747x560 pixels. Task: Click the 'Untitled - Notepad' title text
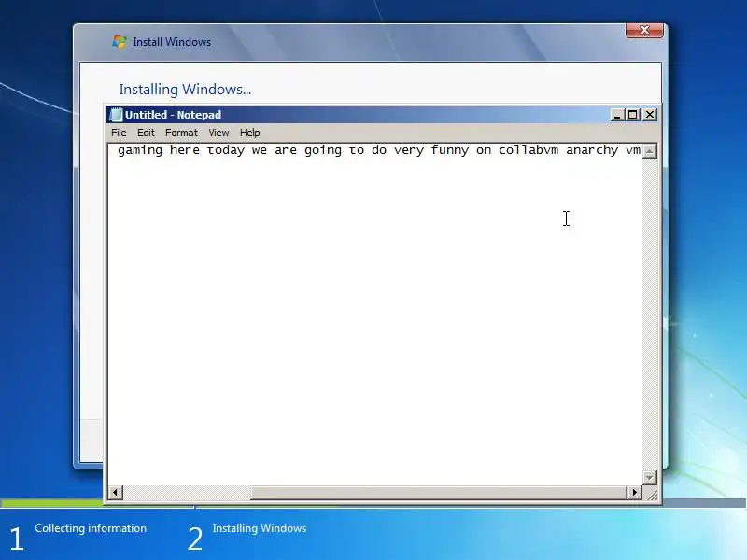[173, 115]
